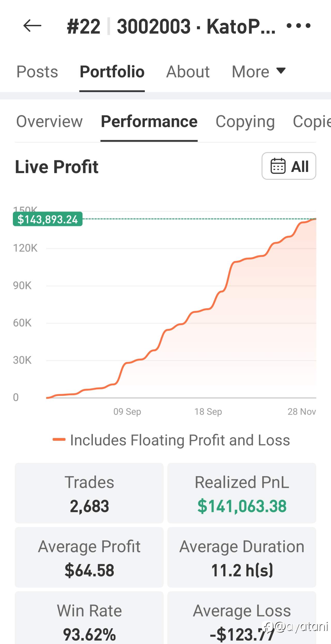The height and width of the screenshot is (644, 331).
Task: Tap the Average Duration card
Action: click(x=242, y=557)
